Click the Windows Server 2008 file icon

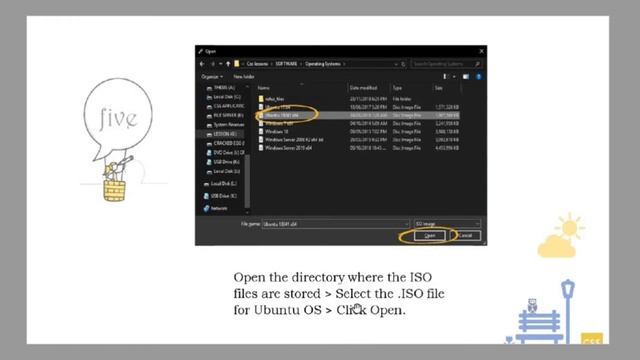(x=261, y=140)
